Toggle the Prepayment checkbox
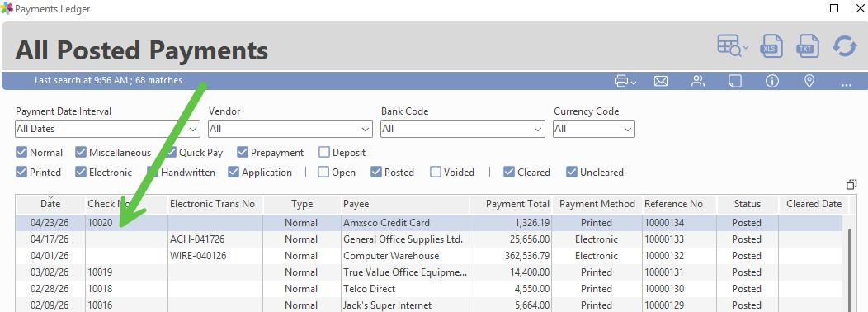The width and height of the screenshot is (868, 312). coord(243,153)
